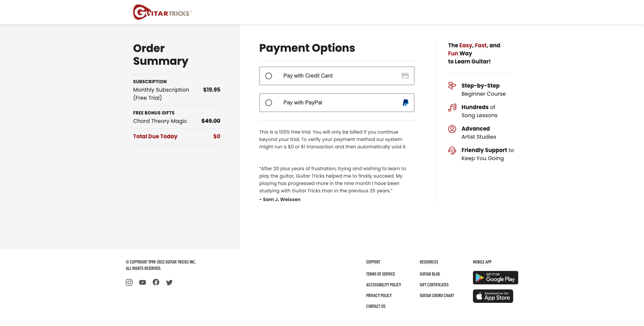
Task: Open the YouTube social icon
Action: coord(143,282)
